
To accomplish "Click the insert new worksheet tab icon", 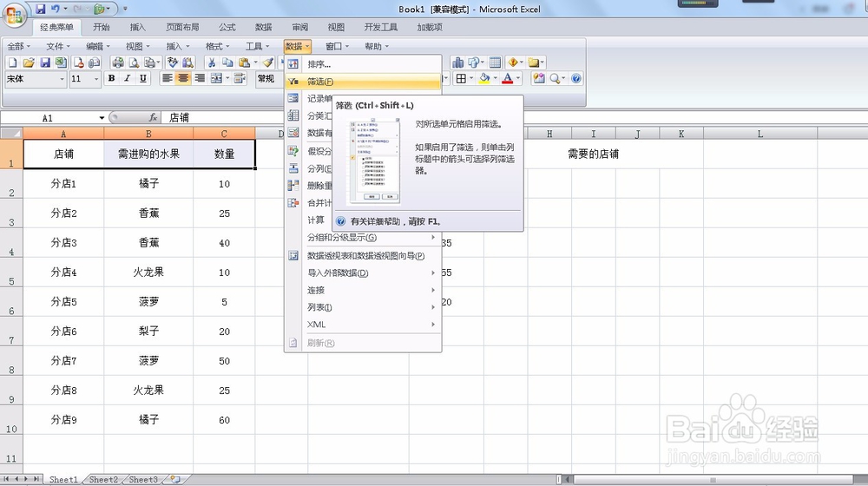I will (175, 479).
